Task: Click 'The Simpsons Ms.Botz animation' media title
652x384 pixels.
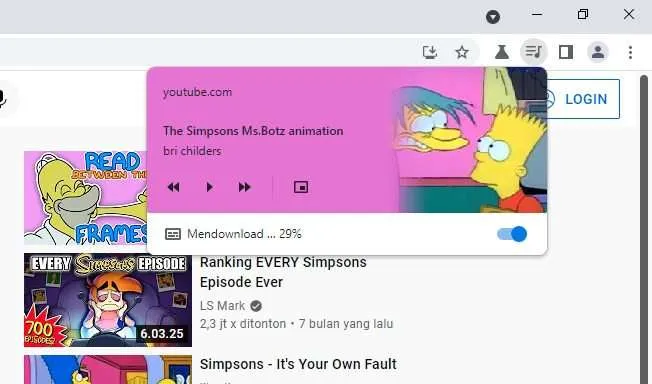Action: (x=253, y=131)
